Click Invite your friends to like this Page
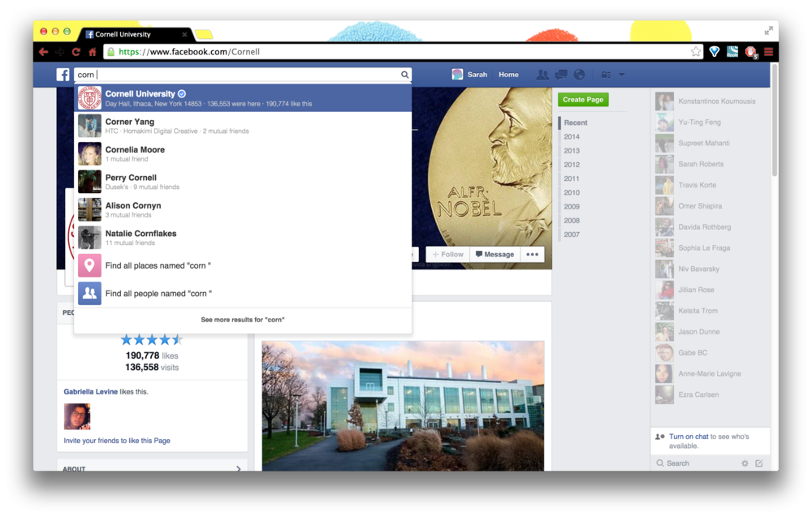 pyautogui.click(x=117, y=441)
